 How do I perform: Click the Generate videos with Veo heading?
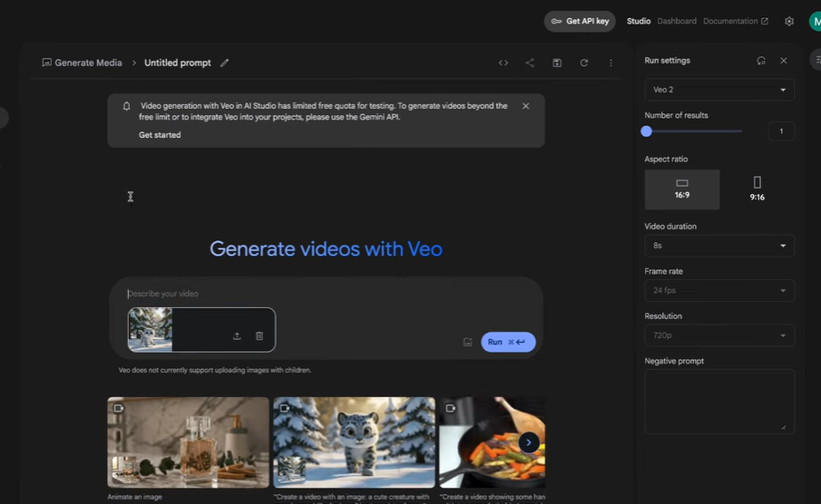pyautogui.click(x=326, y=249)
